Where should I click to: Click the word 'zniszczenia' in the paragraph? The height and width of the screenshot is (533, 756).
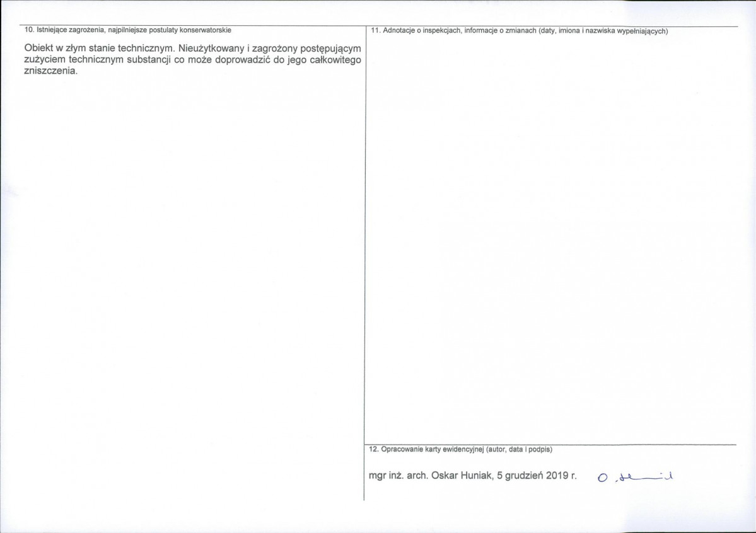[50, 71]
